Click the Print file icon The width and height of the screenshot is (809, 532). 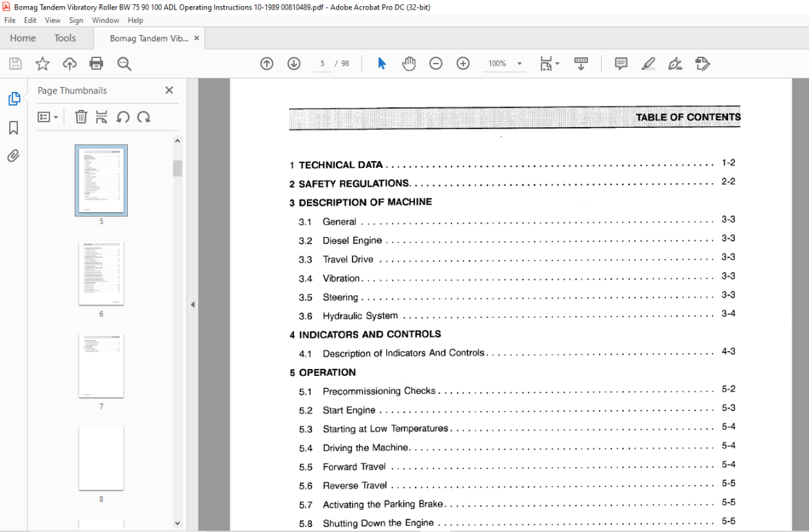97,64
